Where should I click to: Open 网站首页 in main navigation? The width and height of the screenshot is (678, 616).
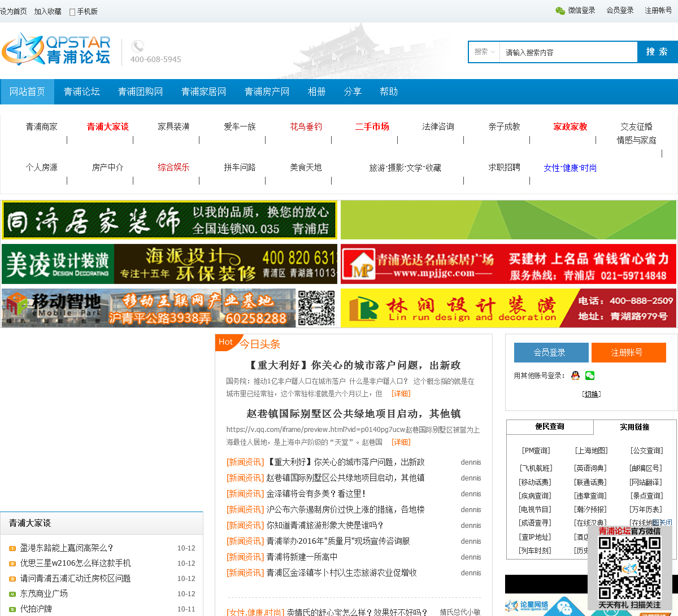coord(27,91)
